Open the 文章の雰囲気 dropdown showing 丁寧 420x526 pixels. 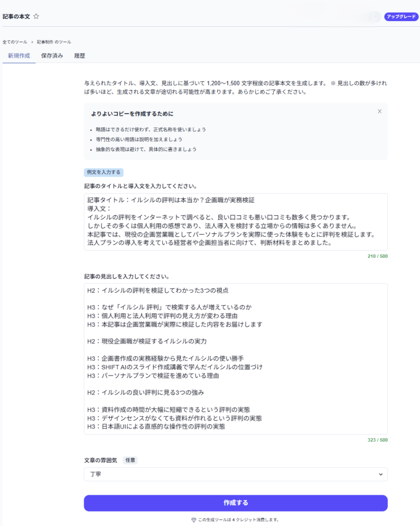pyautogui.click(x=236, y=474)
